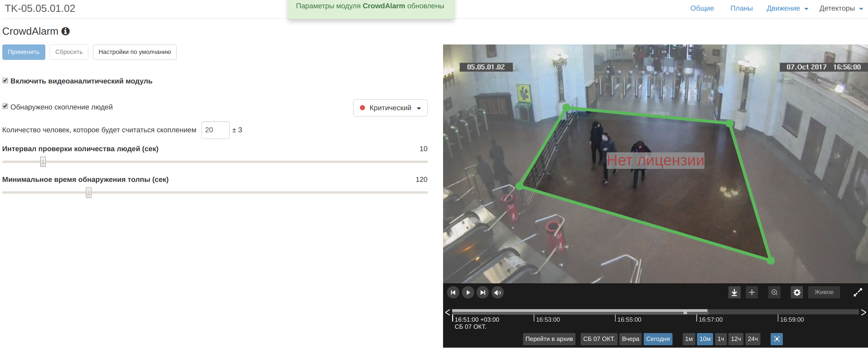Skip to next frame in player
This screenshot has width=868, height=348.
click(482, 292)
